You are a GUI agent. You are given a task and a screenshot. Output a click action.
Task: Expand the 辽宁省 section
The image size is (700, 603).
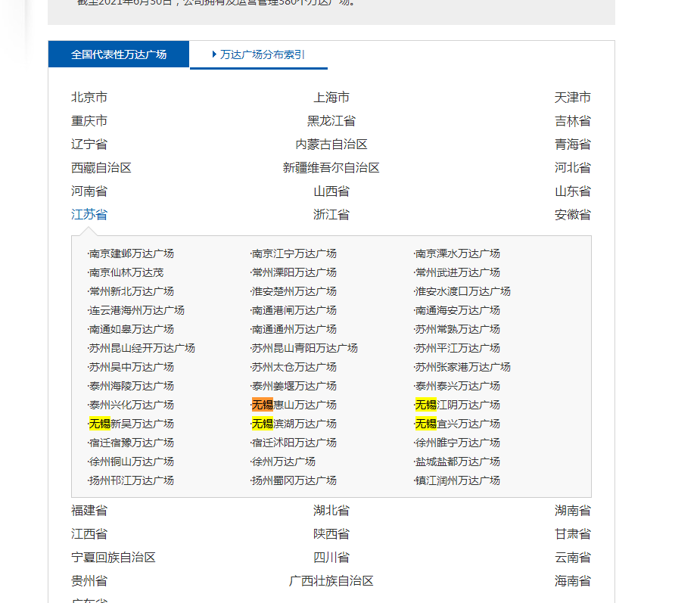pyautogui.click(x=89, y=145)
